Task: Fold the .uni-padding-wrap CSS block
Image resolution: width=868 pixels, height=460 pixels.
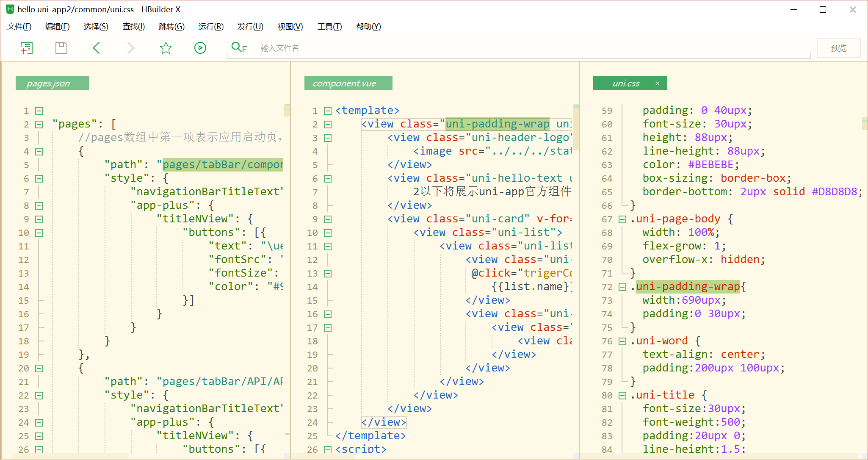Action: 622,287
